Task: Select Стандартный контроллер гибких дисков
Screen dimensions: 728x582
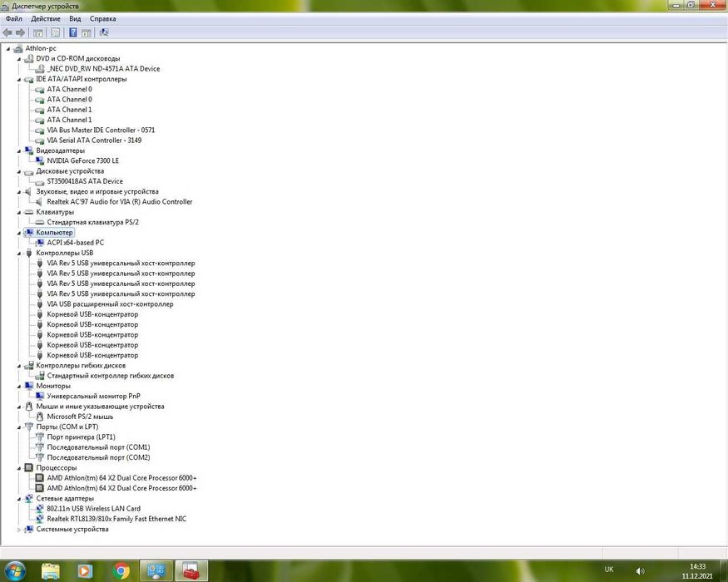Action: click(111, 376)
